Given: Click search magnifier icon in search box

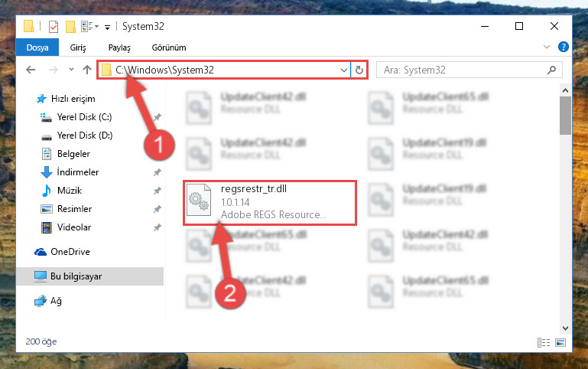Looking at the screenshot, I should tap(551, 70).
